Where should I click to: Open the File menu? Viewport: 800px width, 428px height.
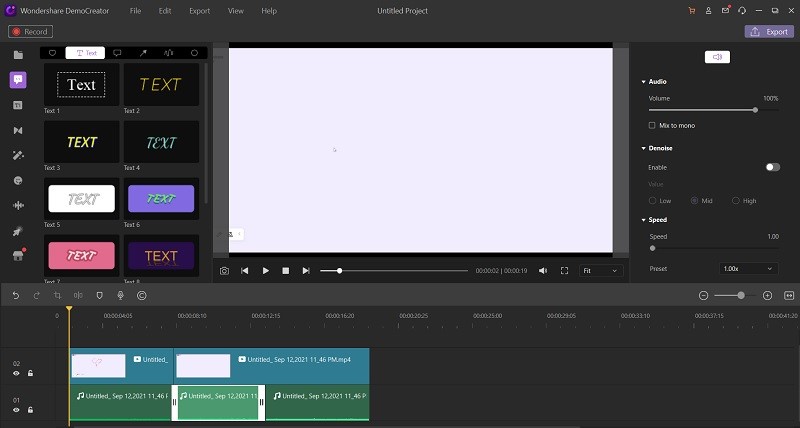click(135, 11)
